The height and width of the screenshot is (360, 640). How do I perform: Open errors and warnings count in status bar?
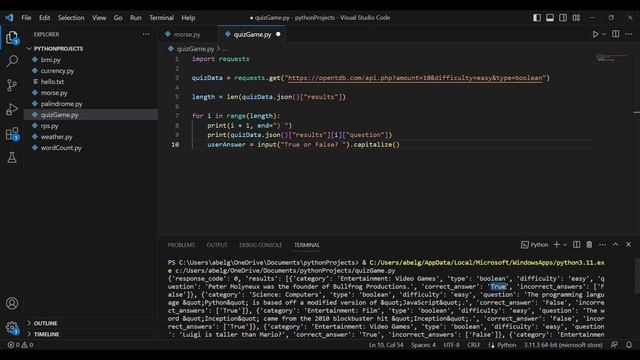pyautogui.click(x=20, y=345)
